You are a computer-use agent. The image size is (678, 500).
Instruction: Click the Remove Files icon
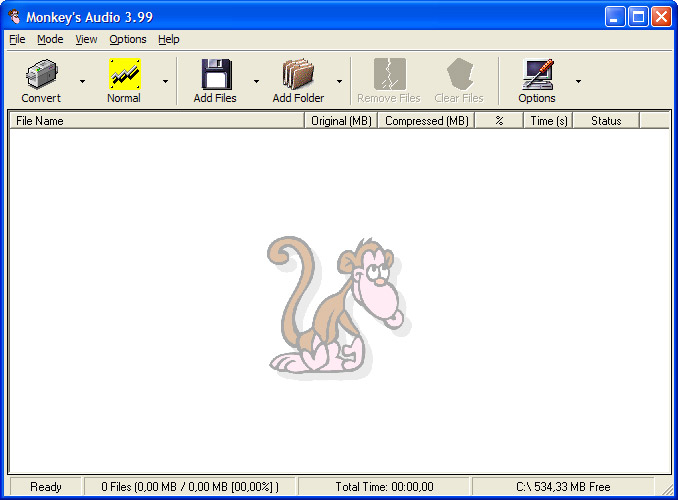390,74
